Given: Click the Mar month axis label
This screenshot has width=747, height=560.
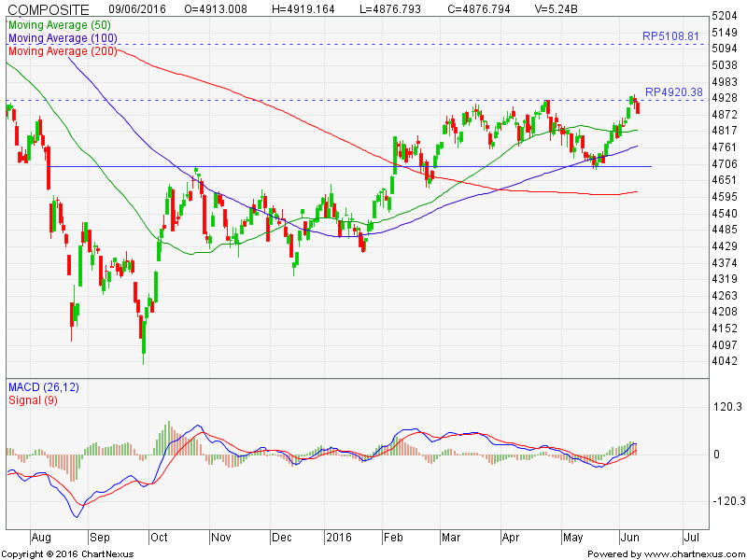Looking at the screenshot, I should coord(451,538).
